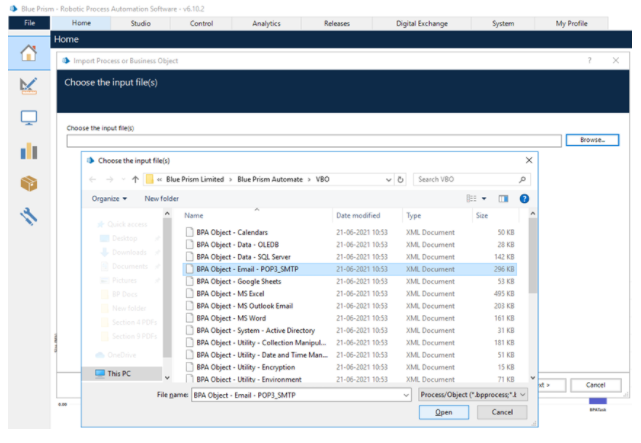Switch to the Control tab
The width and height of the screenshot is (641, 443).
201,23
